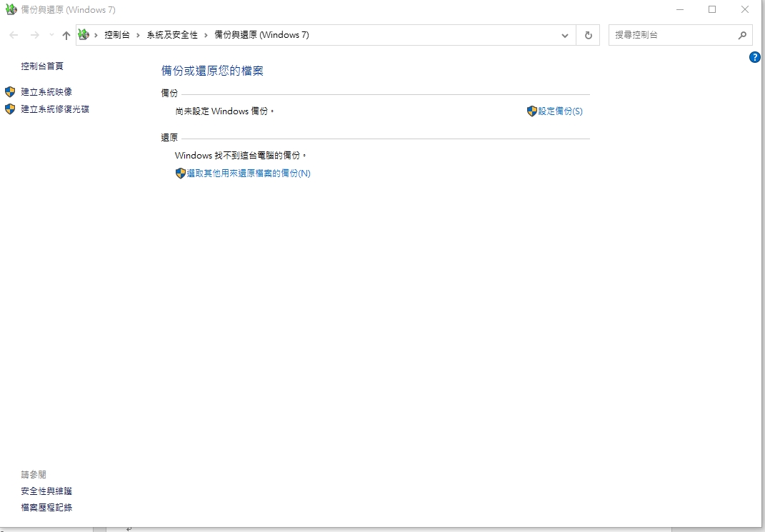Click shield icon beside 建立系統修復光碟
The height and width of the screenshot is (532, 765).
pyautogui.click(x=10, y=109)
